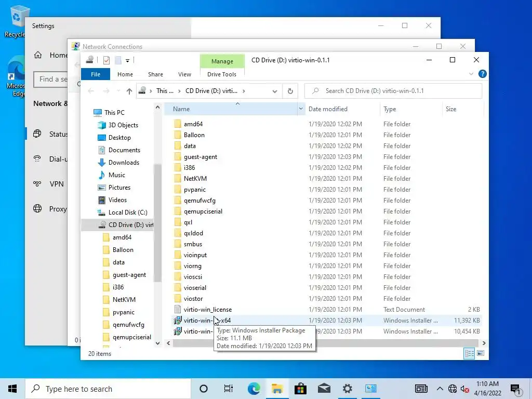
Task: Open the Properties quick access icon
Action: point(107,60)
